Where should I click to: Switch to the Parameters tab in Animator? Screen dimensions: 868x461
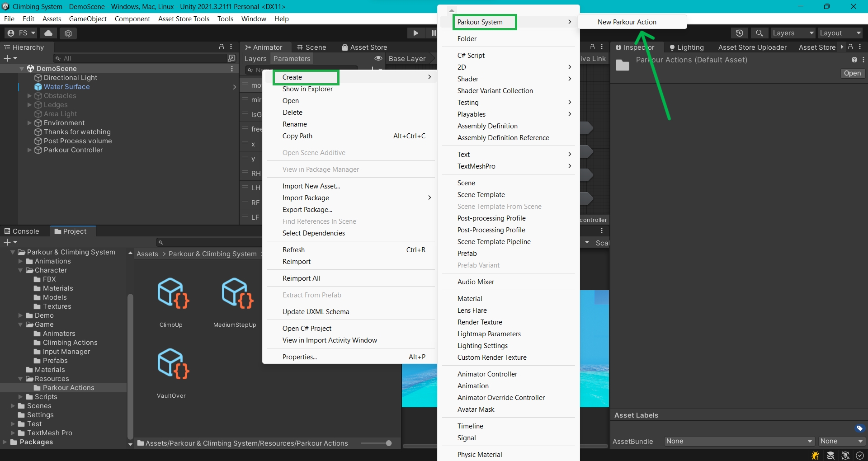coord(292,59)
